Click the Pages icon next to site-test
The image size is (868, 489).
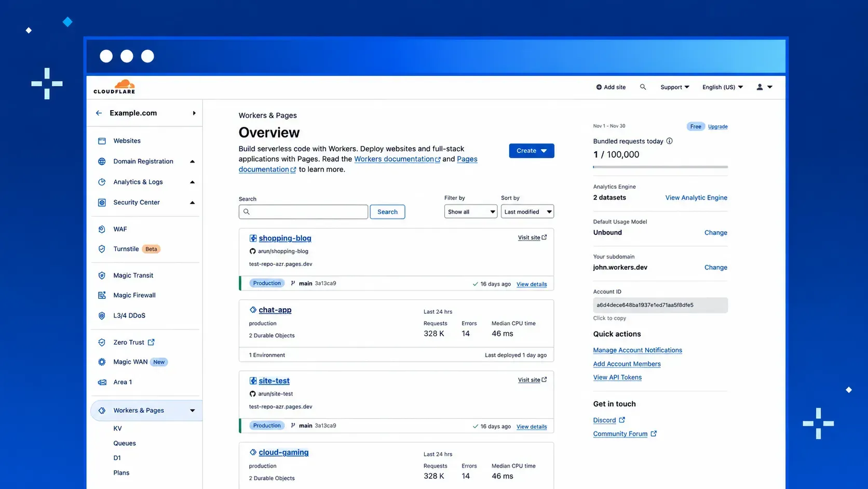(253, 380)
